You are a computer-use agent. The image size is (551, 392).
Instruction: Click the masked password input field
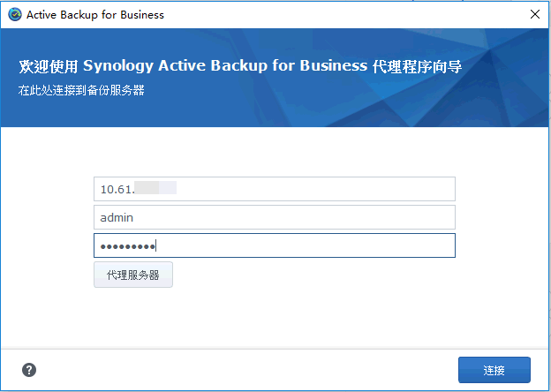[275, 245]
